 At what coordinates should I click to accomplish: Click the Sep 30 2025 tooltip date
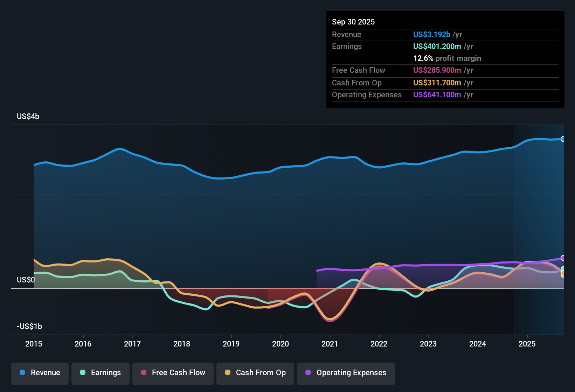(353, 22)
